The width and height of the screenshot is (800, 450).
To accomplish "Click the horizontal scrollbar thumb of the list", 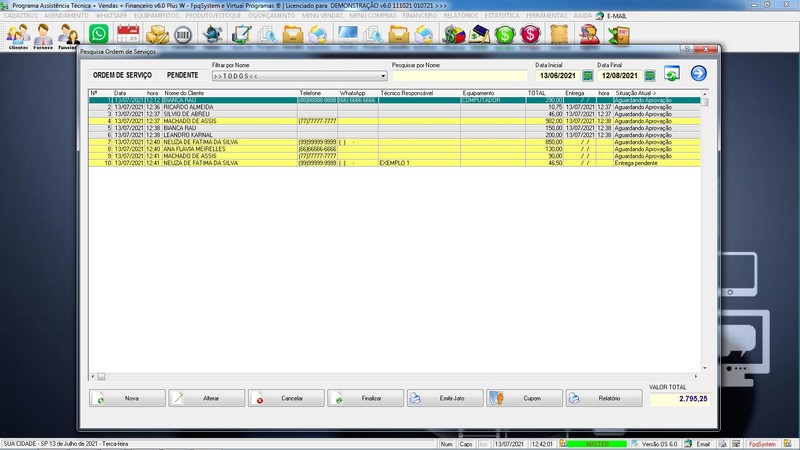I will [x=102, y=377].
